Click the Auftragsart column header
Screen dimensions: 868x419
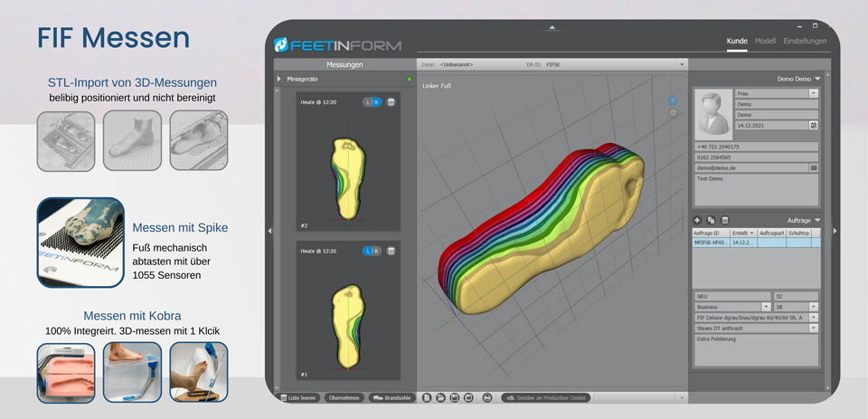pos(771,233)
